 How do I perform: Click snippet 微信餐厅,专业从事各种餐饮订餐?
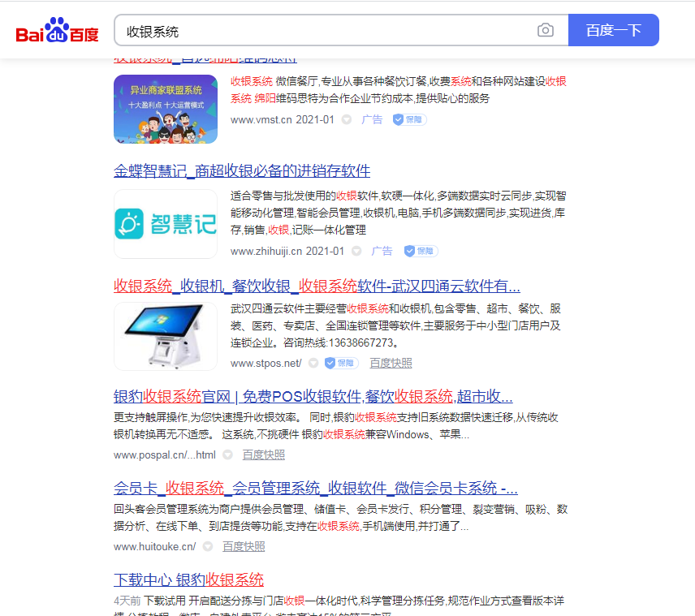coord(399,90)
